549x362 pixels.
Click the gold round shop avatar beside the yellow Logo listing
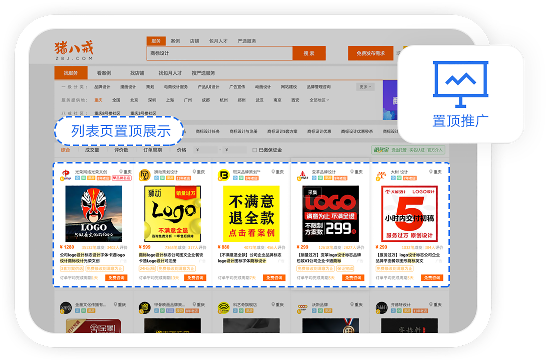(145, 175)
